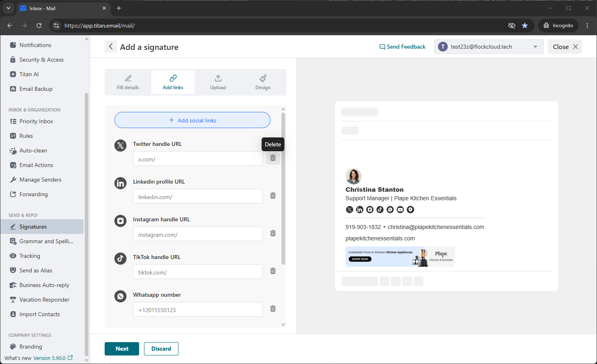597x364 pixels.
Task: Open Security & Access settings
Action: [42, 60]
